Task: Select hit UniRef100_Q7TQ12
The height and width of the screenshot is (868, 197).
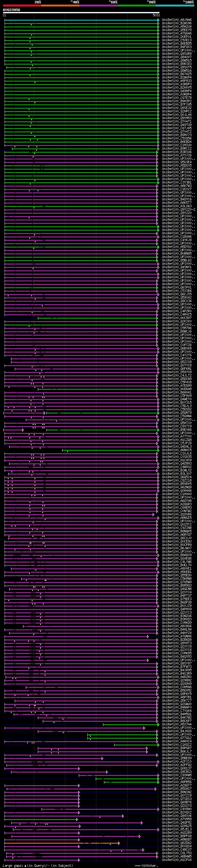Action: pos(177,738)
